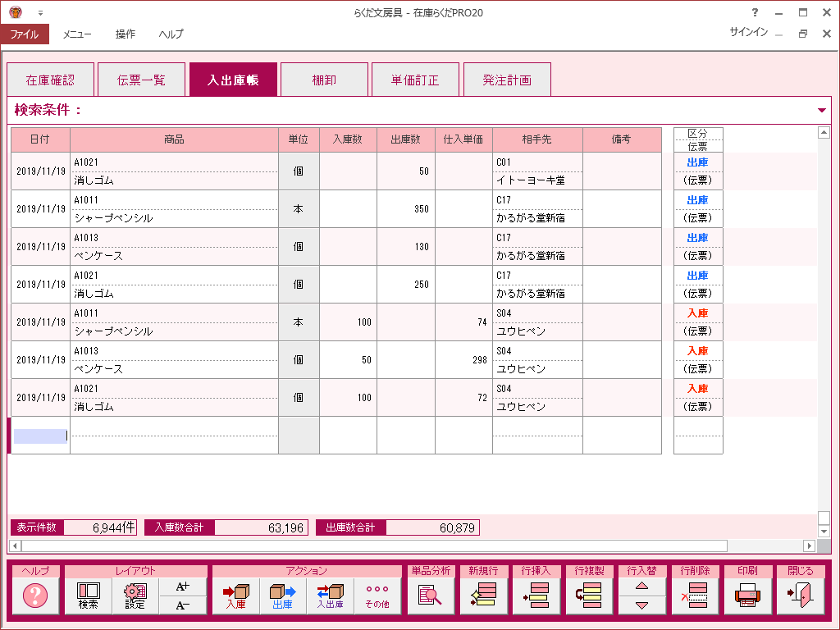840x630 pixels.
Task: Increase font size with A+ button
Action: [x=183, y=587]
